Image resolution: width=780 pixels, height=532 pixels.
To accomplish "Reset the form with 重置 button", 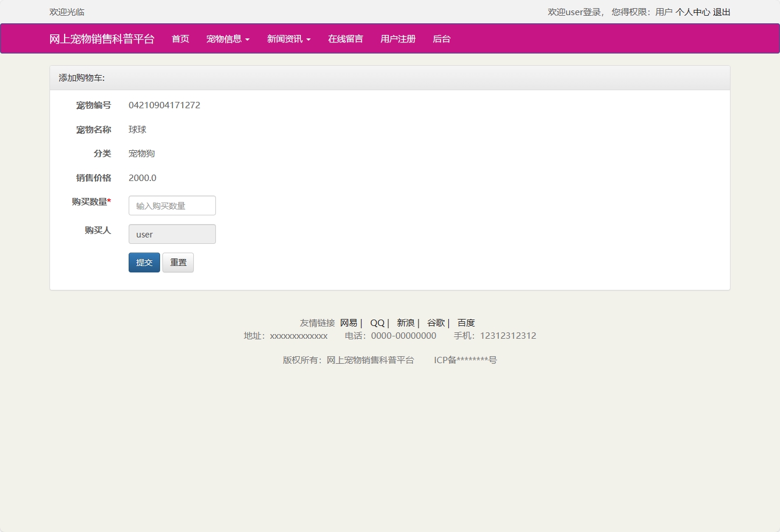I will tap(178, 263).
